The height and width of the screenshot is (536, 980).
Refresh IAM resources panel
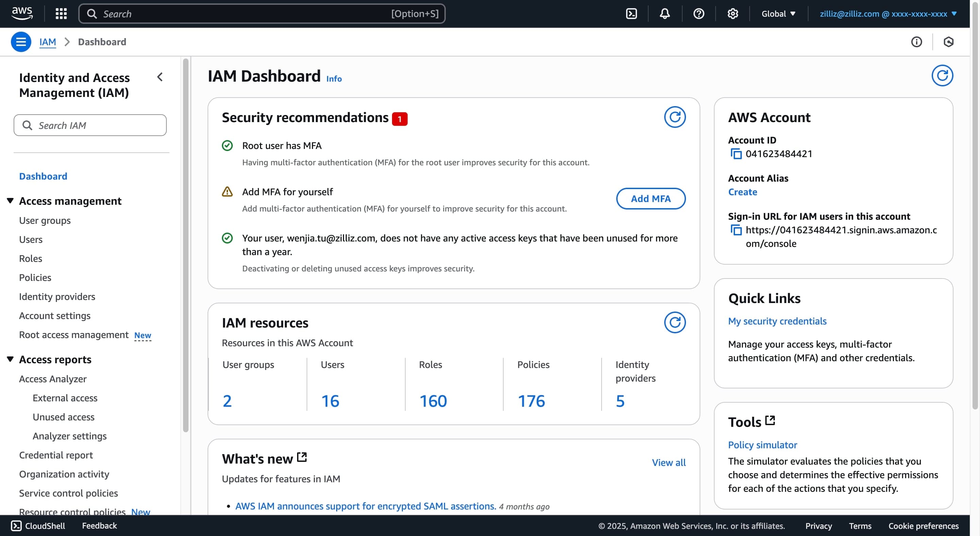click(675, 322)
